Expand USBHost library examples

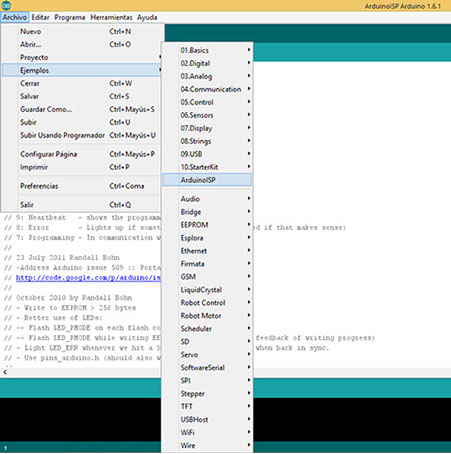click(x=207, y=420)
